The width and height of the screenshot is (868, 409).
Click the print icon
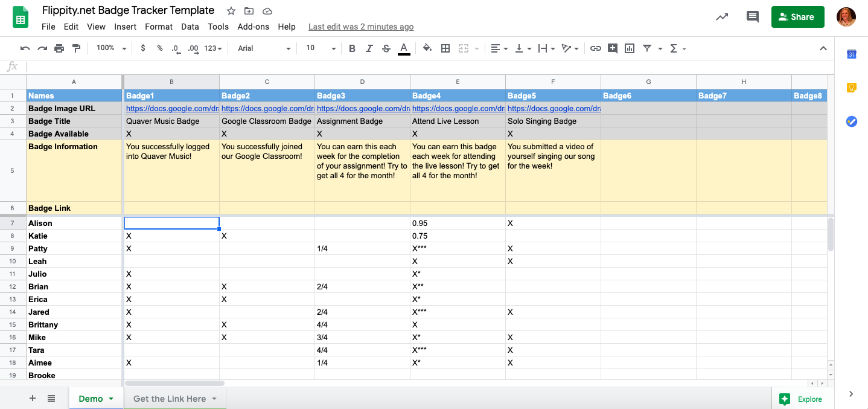(59, 48)
